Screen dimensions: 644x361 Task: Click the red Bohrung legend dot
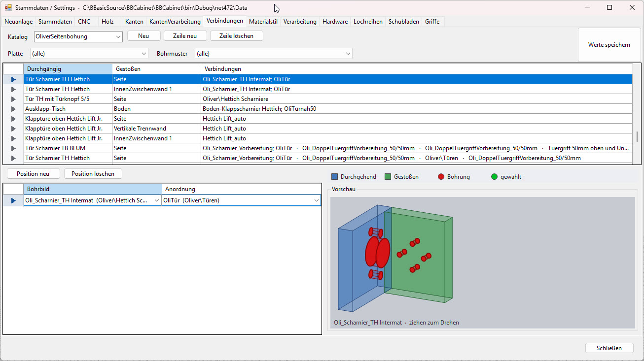click(x=441, y=177)
